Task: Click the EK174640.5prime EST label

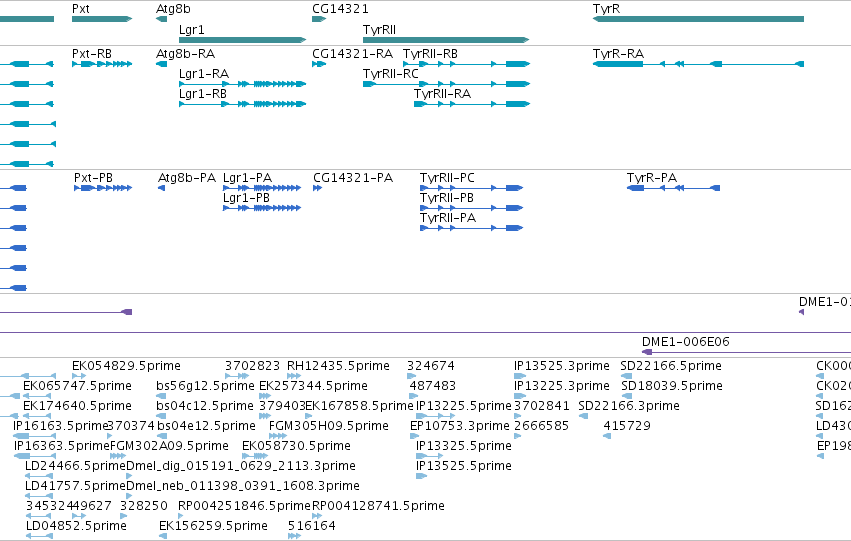Action: pos(77,406)
